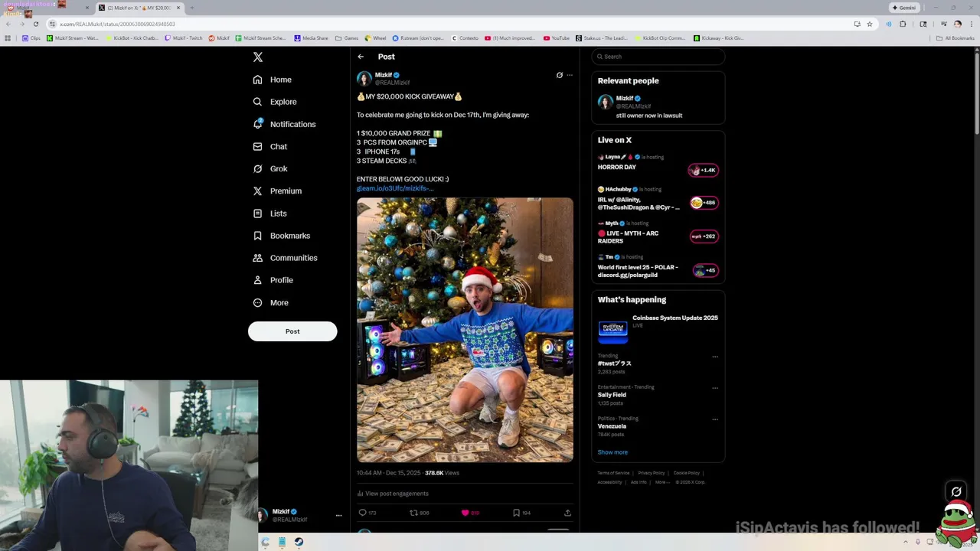
Task: Open the Gemini button in Chrome
Action: coord(904,8)
